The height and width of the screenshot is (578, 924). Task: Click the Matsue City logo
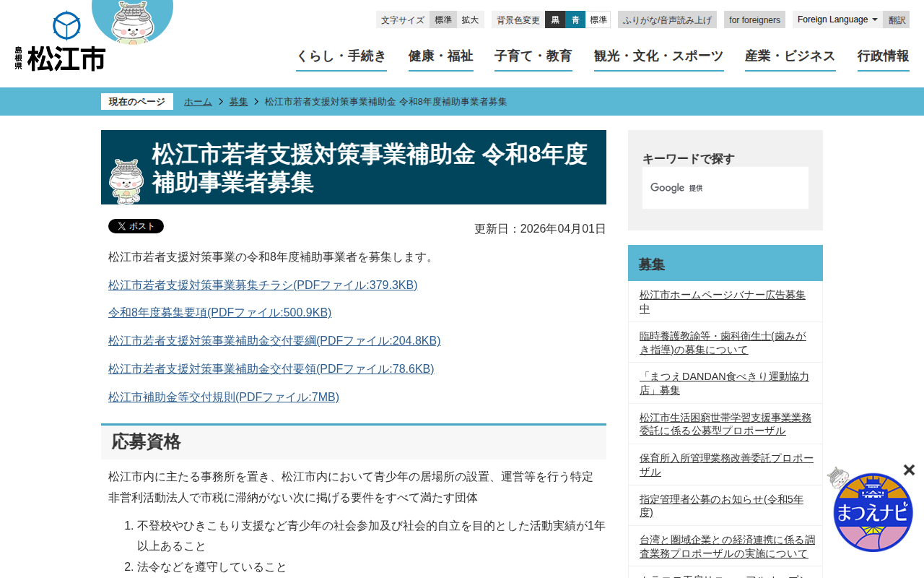pos(60,41)
